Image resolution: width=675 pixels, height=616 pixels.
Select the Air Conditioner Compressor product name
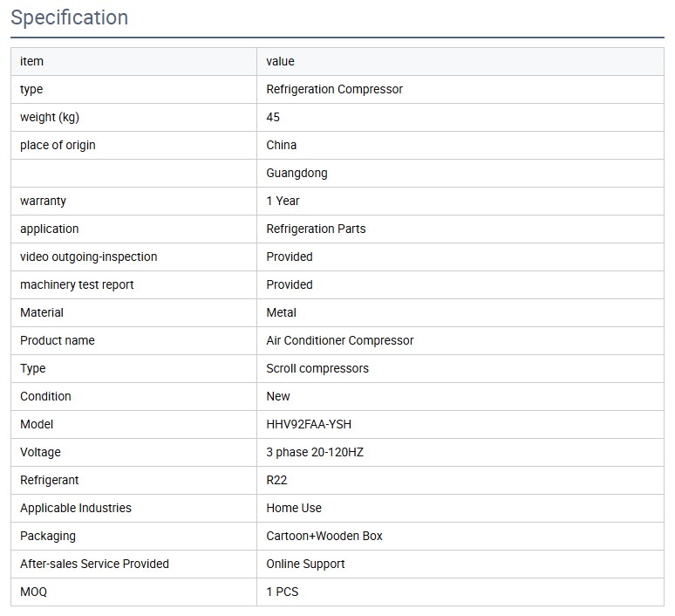[x=339, y=340]
